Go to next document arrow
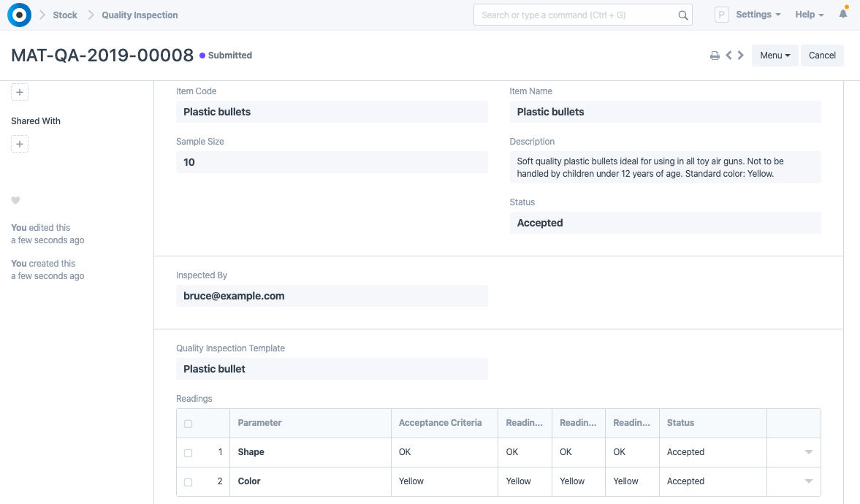Screen dimensions: 860x504 click(741, 56)
